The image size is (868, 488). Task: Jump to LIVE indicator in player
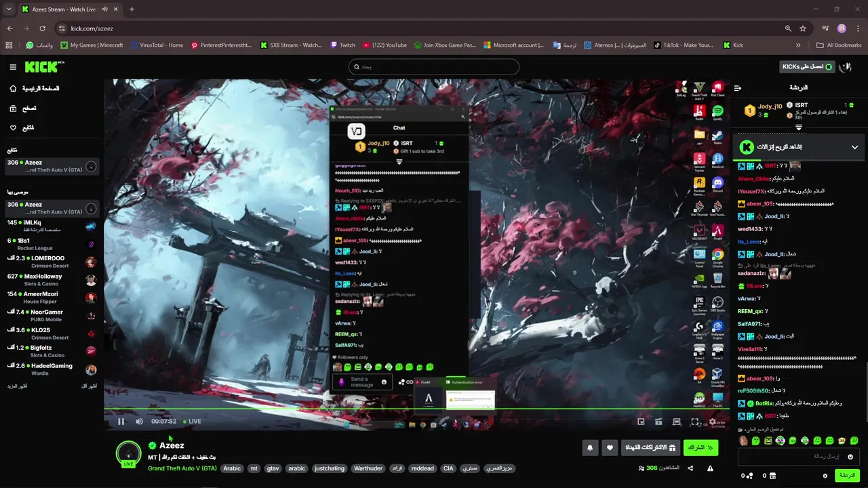tap(192, 422)
